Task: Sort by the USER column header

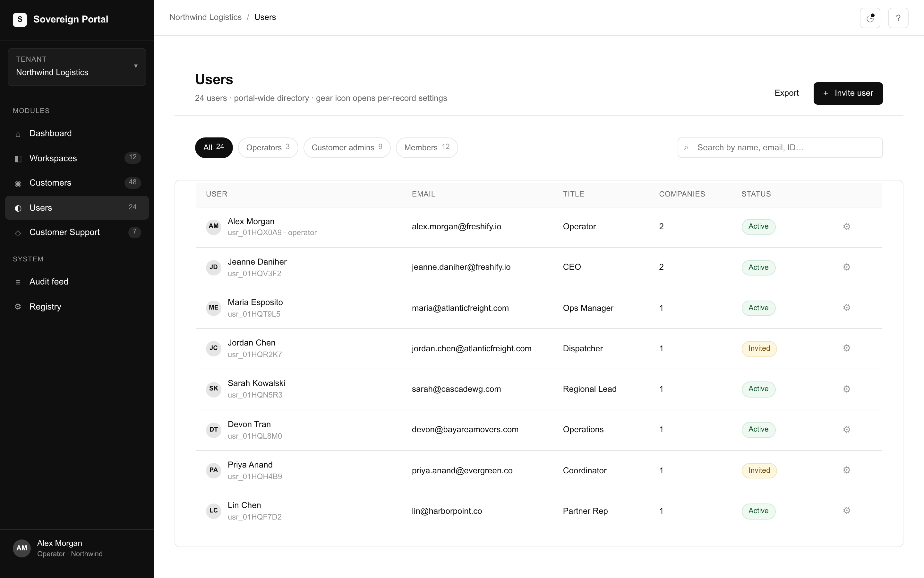Action: [x=217, y=194]
